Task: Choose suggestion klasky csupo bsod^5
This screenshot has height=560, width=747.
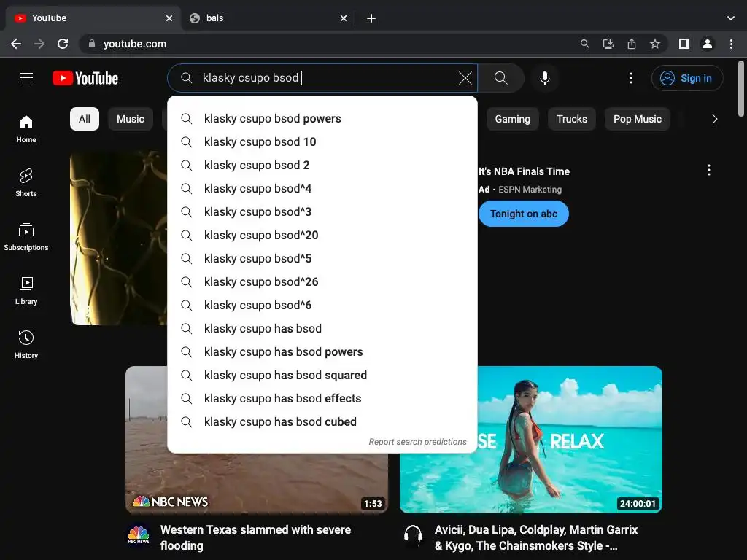Action: click(x=322, y=259)
